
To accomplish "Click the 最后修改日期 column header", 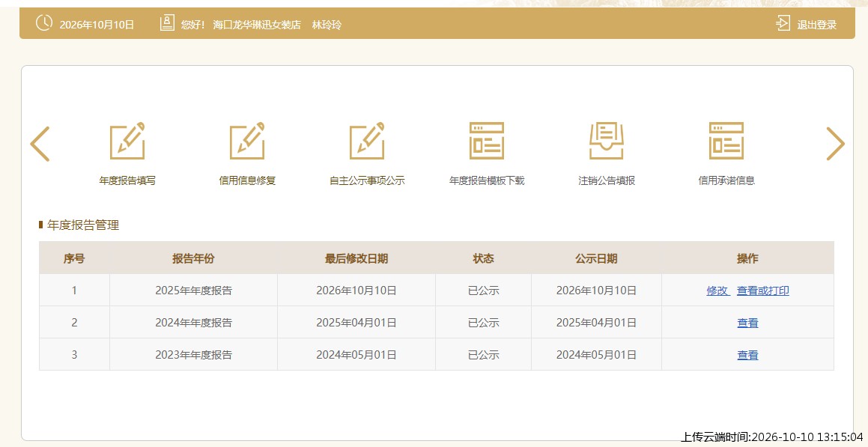I will click(356, 258).
